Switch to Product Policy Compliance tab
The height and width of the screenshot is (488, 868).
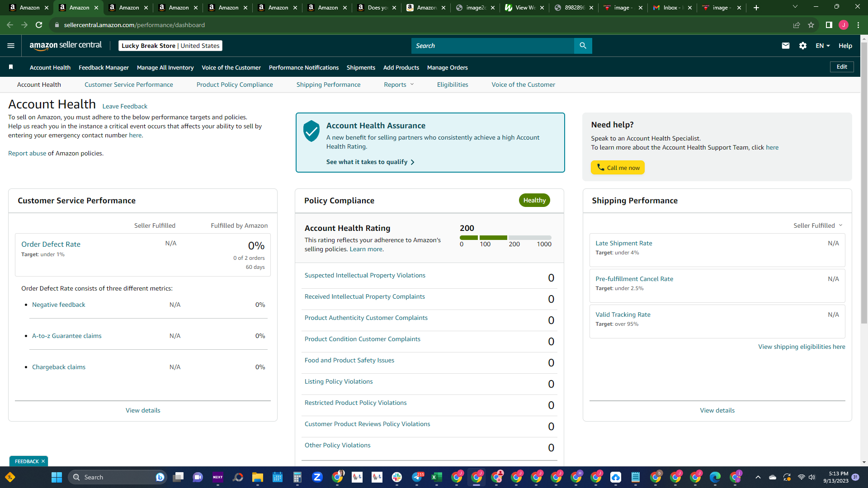pyautogui.click(x=235, y=84)
